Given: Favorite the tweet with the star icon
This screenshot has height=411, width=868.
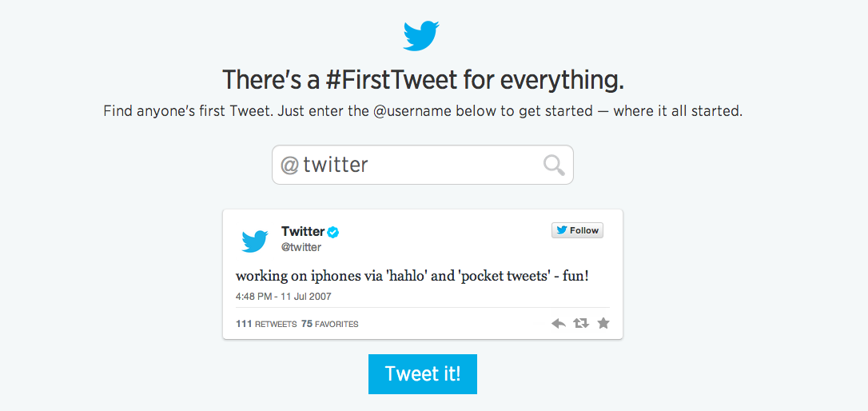Looking at the screenshot, I should [603, 323].
